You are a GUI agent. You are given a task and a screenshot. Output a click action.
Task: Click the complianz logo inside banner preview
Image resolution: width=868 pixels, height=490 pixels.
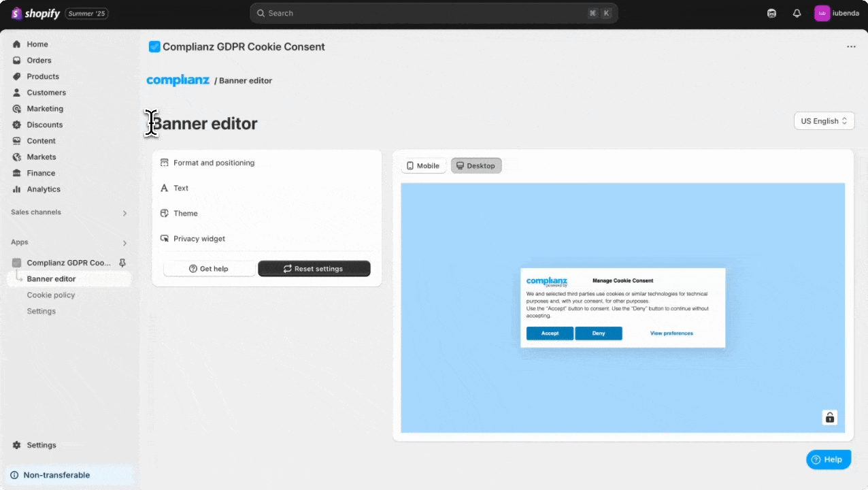tap(547, 281)
